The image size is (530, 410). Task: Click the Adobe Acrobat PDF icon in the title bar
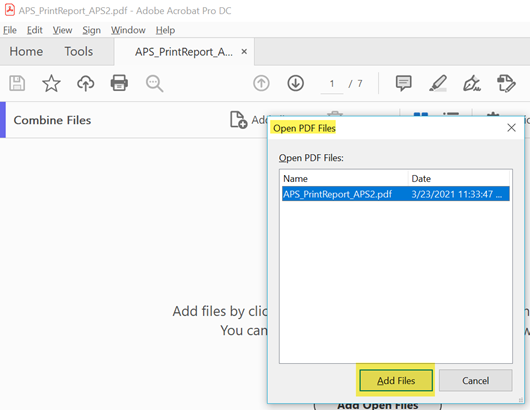coord(9,10)
